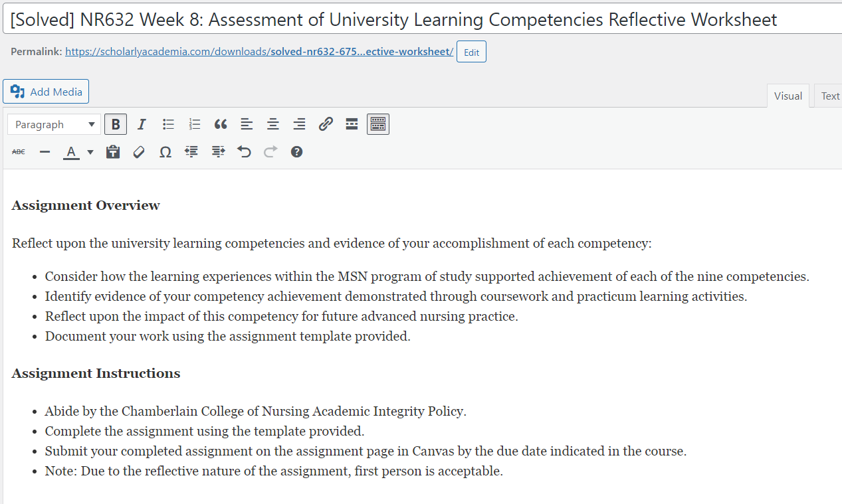Click the bullet 'Complete the assignment using the template'

205,431
